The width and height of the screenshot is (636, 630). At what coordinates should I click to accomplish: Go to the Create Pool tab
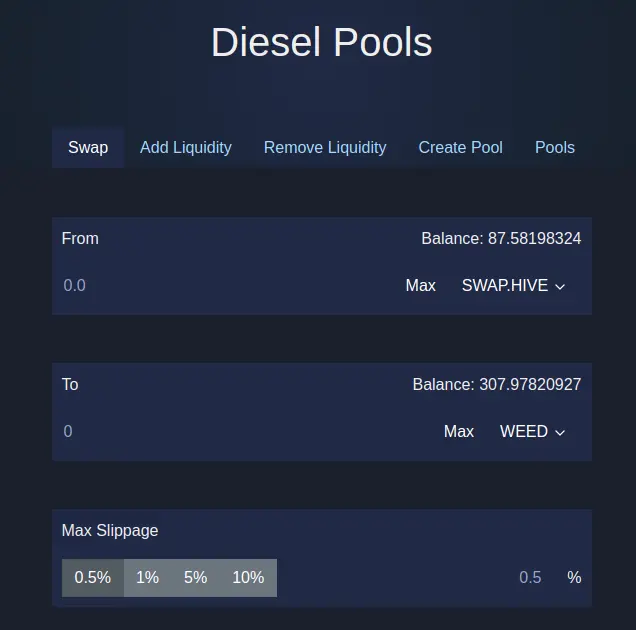pyautogui.click(x=460, y=147)
